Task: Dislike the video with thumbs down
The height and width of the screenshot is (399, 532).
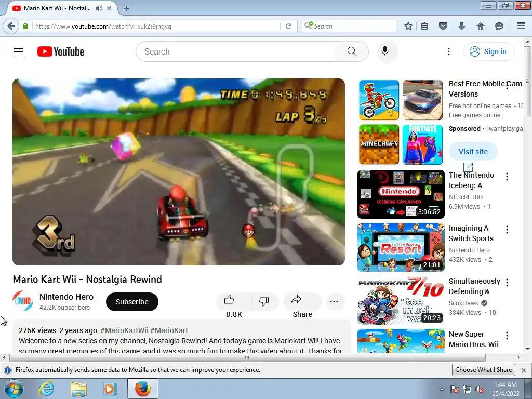Action: coord(264,301)
